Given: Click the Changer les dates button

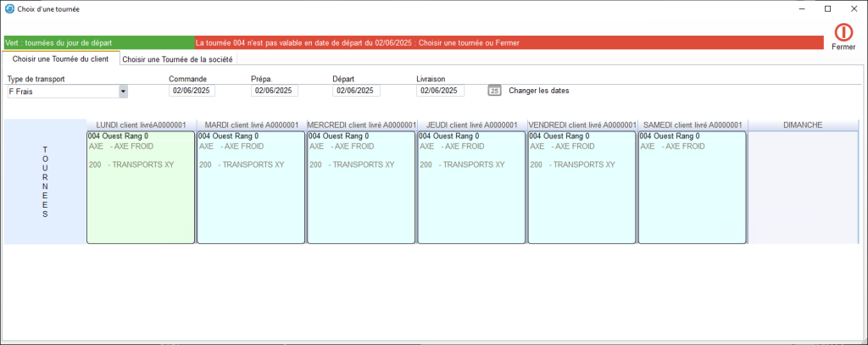Looking at the screenshot, I should 538,91.
